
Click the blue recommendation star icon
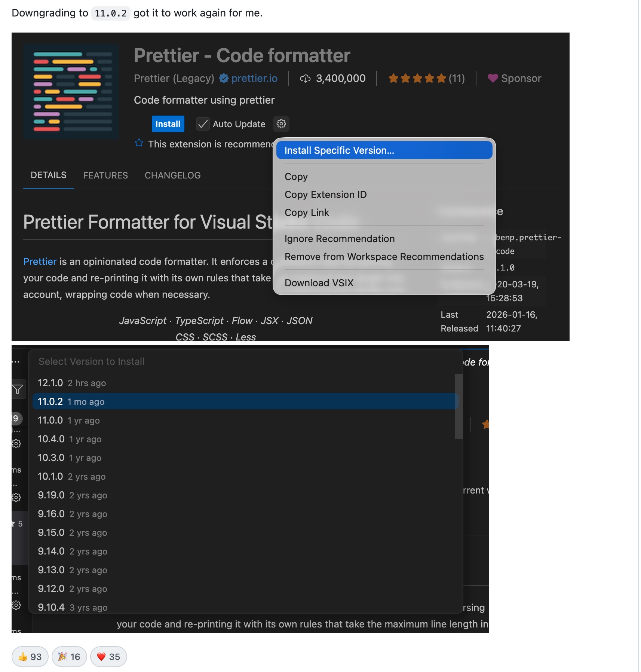click(139, 143)
